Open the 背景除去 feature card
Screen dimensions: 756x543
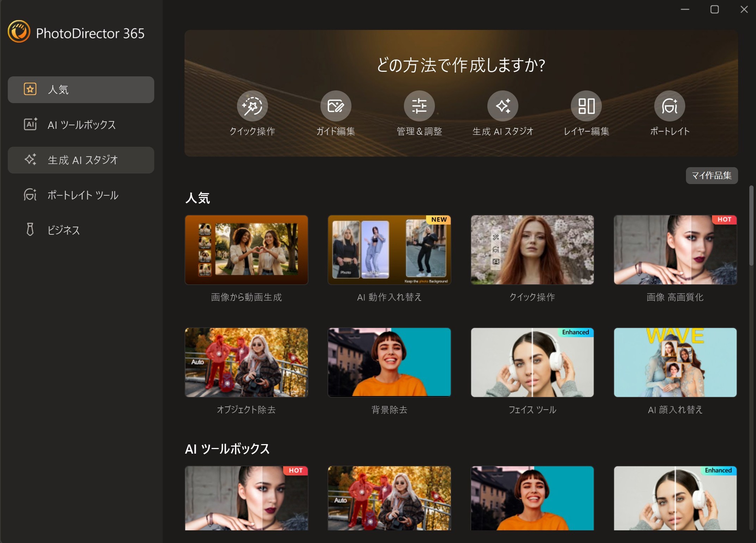click(389, 362)
